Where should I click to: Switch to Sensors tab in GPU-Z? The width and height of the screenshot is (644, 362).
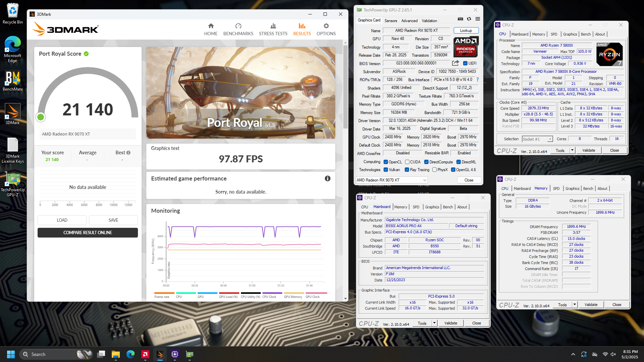coord(391,21)
